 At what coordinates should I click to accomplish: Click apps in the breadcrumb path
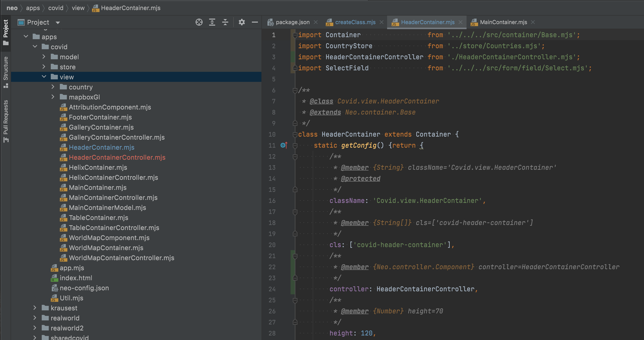click(33, 8)
